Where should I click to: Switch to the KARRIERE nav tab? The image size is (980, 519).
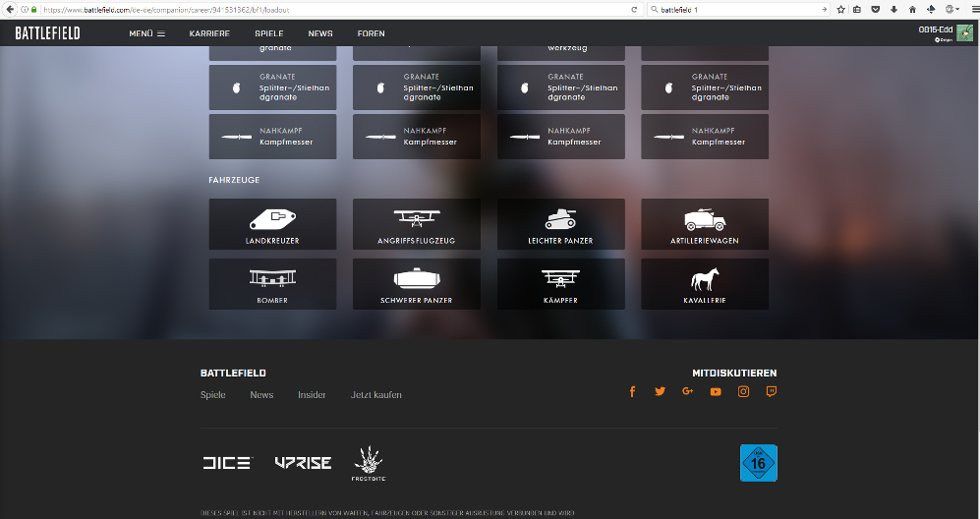click(209, 33)
